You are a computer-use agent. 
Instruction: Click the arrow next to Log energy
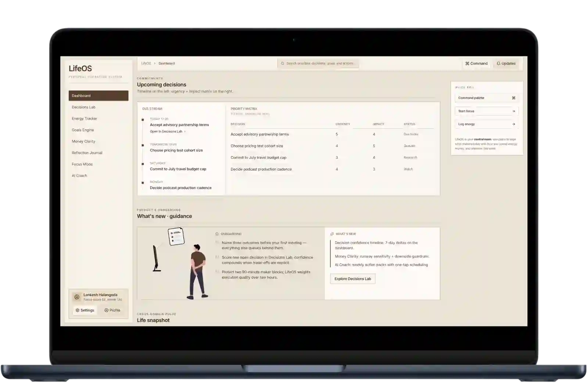click(x=513, y=124)
